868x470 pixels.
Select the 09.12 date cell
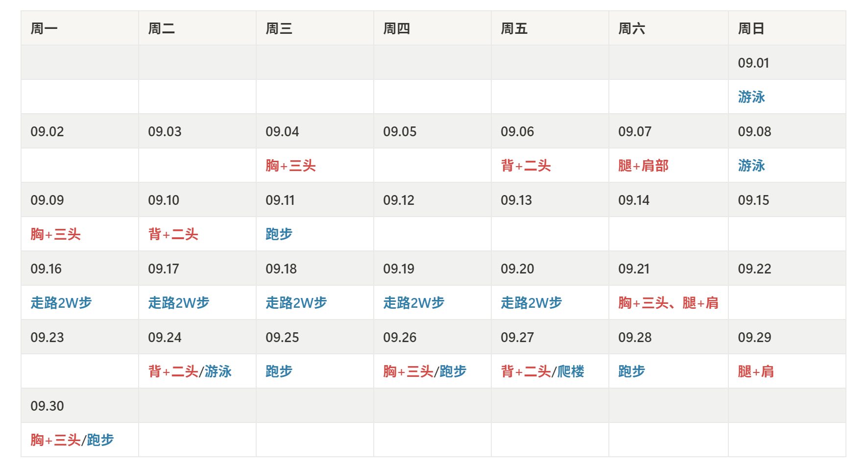433,200
